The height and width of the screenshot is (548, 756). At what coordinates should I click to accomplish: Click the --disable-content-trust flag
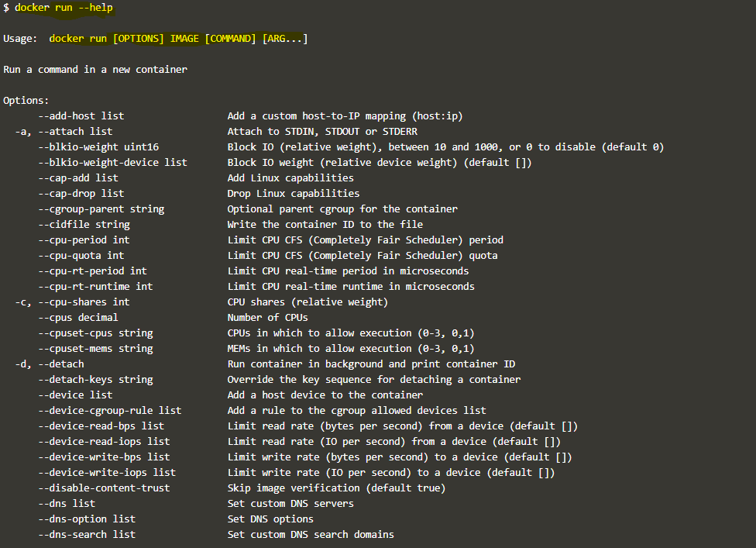104,488
